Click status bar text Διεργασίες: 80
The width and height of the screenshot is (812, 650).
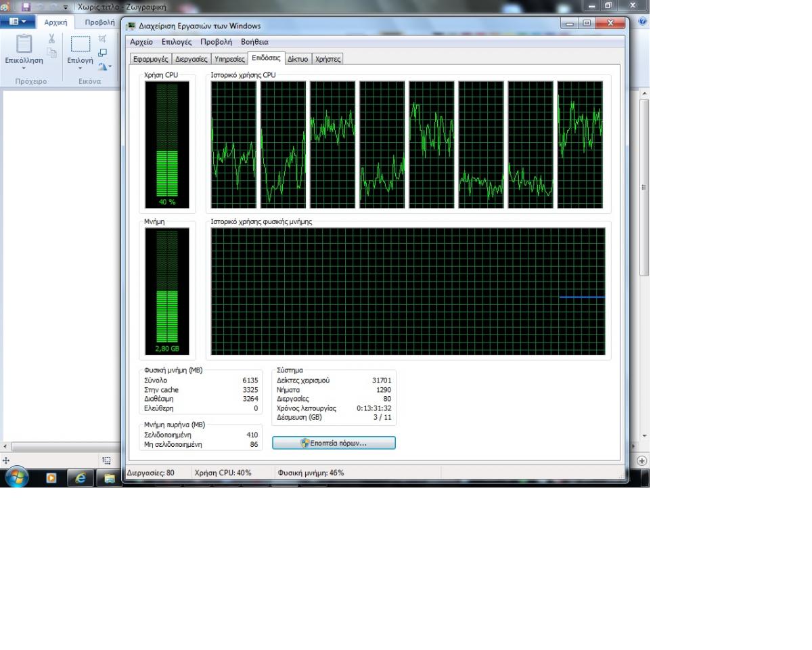coord(151,473)
